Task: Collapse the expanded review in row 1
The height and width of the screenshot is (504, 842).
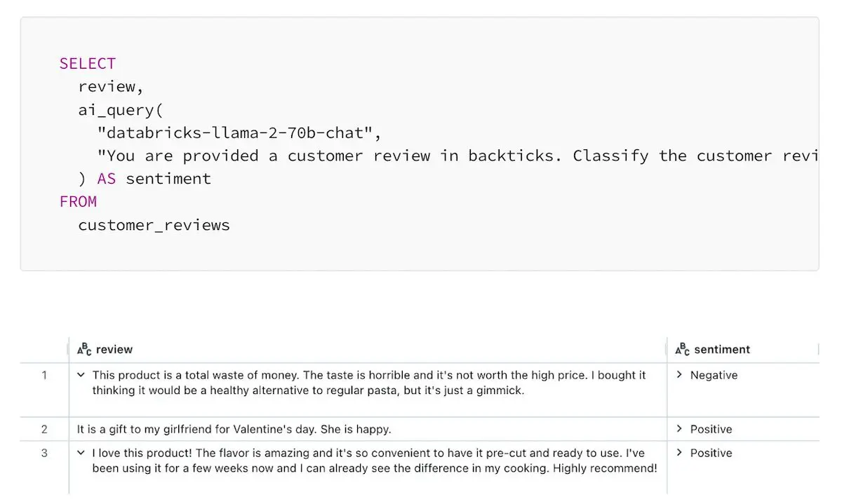Action: click(x=83, y=374)
